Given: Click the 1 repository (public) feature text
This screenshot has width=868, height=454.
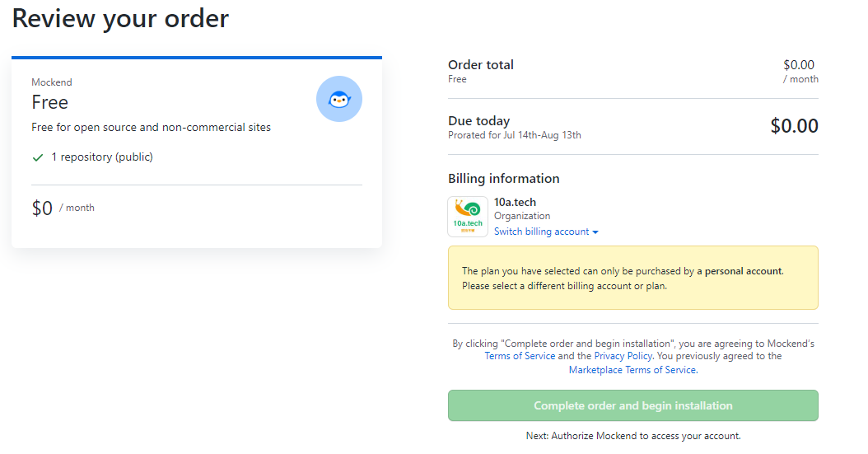Looking at the screenshot, I should coord(102,157).
